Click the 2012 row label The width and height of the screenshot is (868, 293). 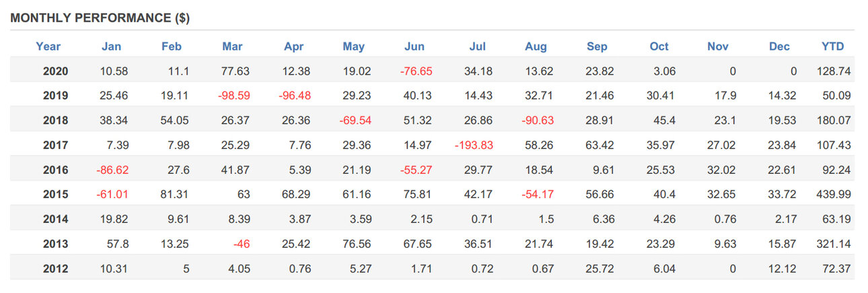point(55,269)
